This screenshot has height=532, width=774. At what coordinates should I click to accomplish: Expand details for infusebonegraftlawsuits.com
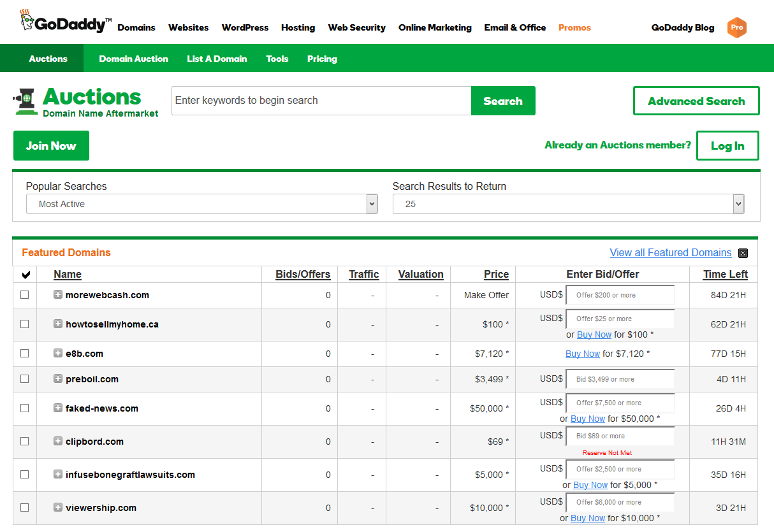pyautogui.click(x=58, y=474)
